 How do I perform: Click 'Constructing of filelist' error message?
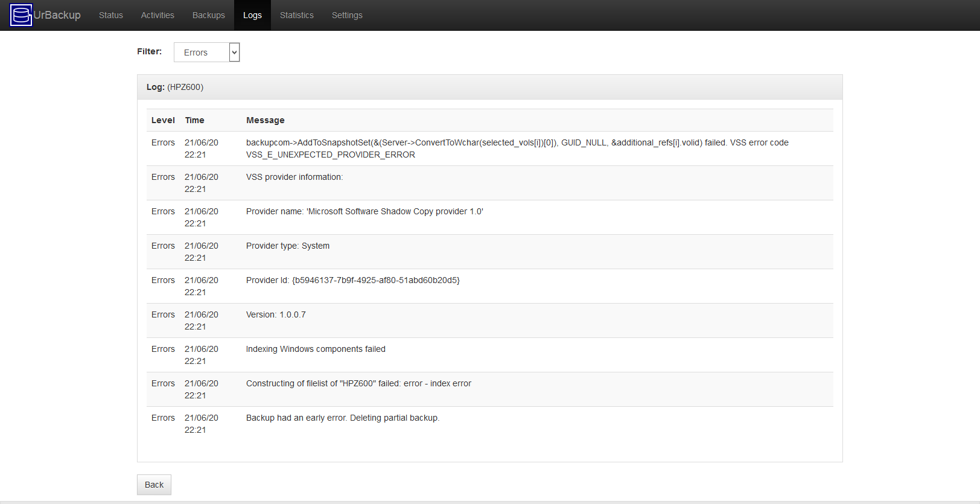coord(358,383)
